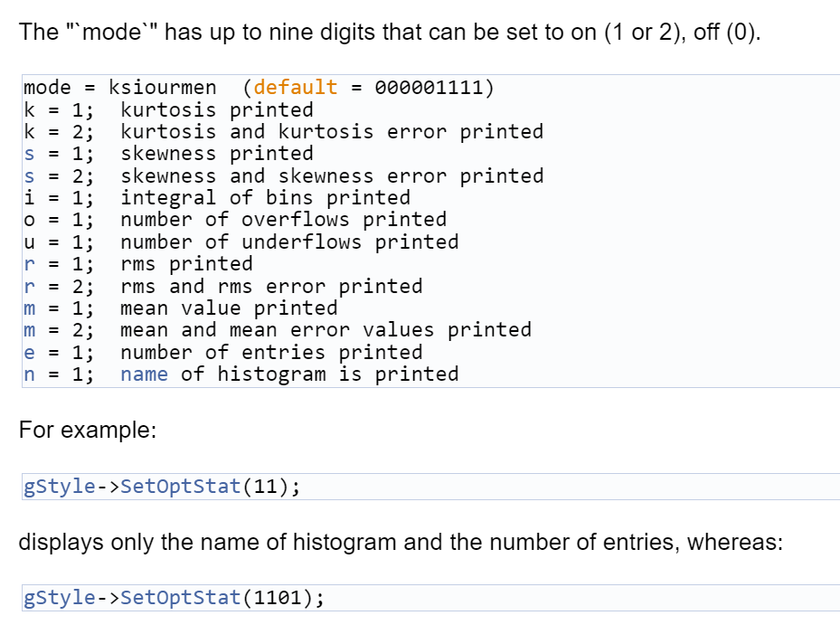The image size is (840, 644).
Task: Click the "mean and mean error values printed" line
Action: 326,330
